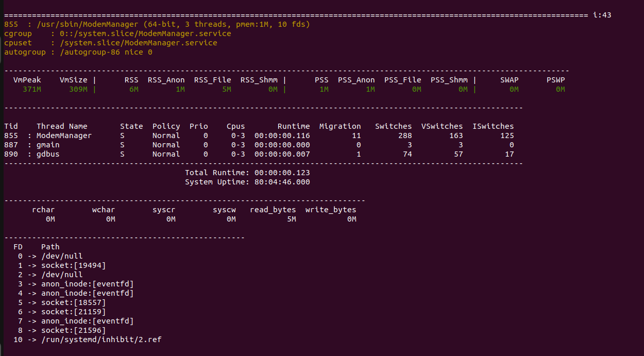Click the write_bytes column header

pos(331,210)
